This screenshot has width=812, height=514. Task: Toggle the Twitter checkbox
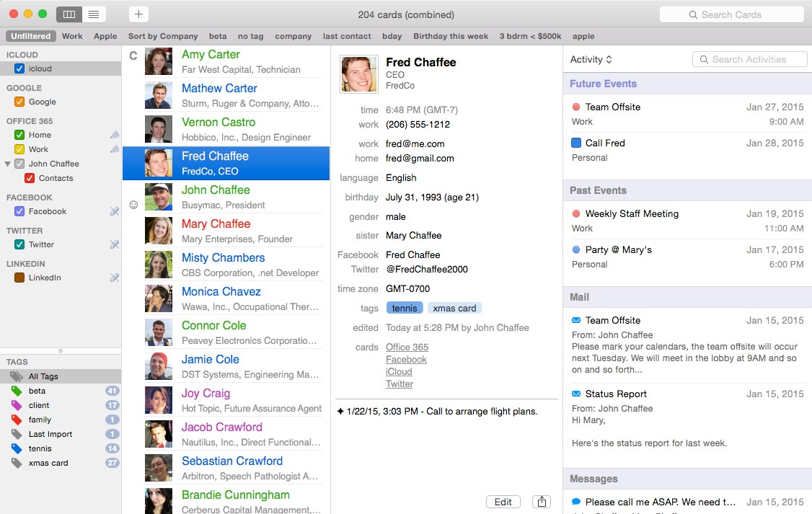[19, 244]
